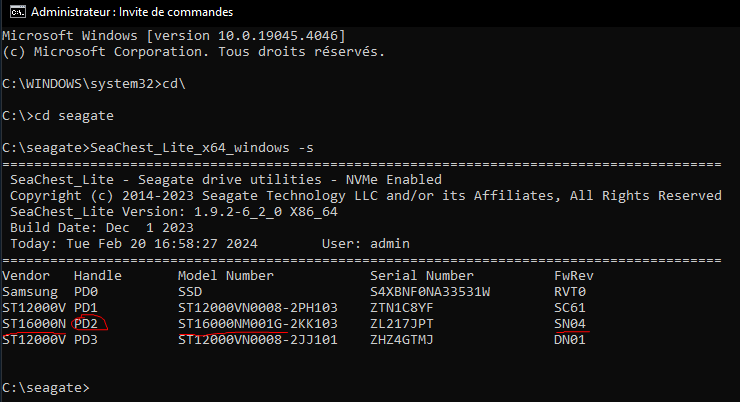
Task: Click the command prompt icon in title bar
Action: coord(18,12)
